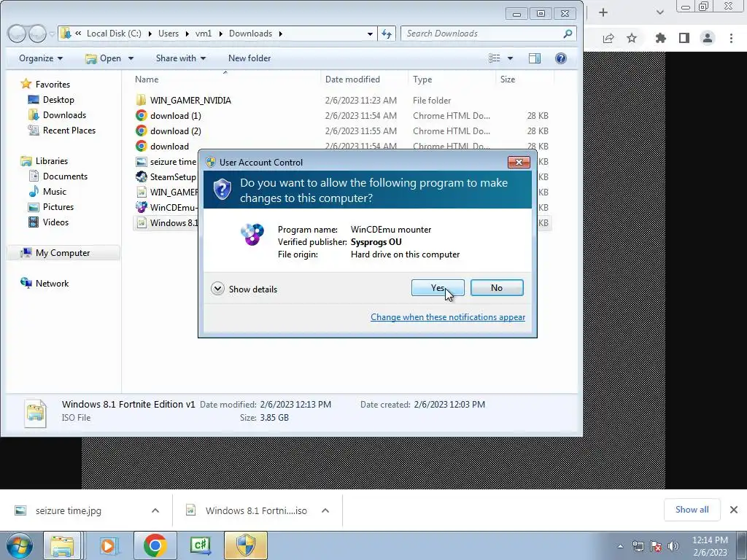Screen dimensions: 747x560
Task: Bookmark this page with star icon
Action: pos(632,38)
